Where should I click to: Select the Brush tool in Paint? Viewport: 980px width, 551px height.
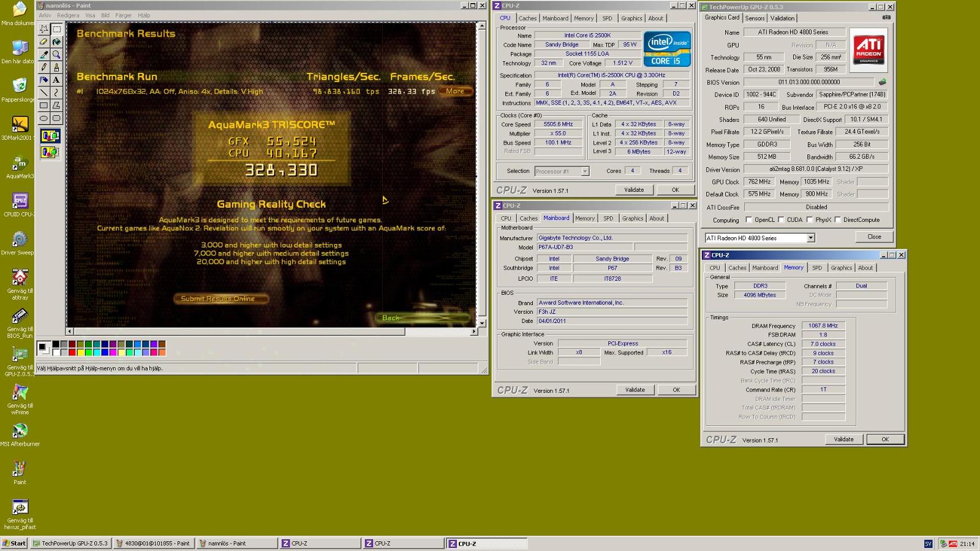56,67
